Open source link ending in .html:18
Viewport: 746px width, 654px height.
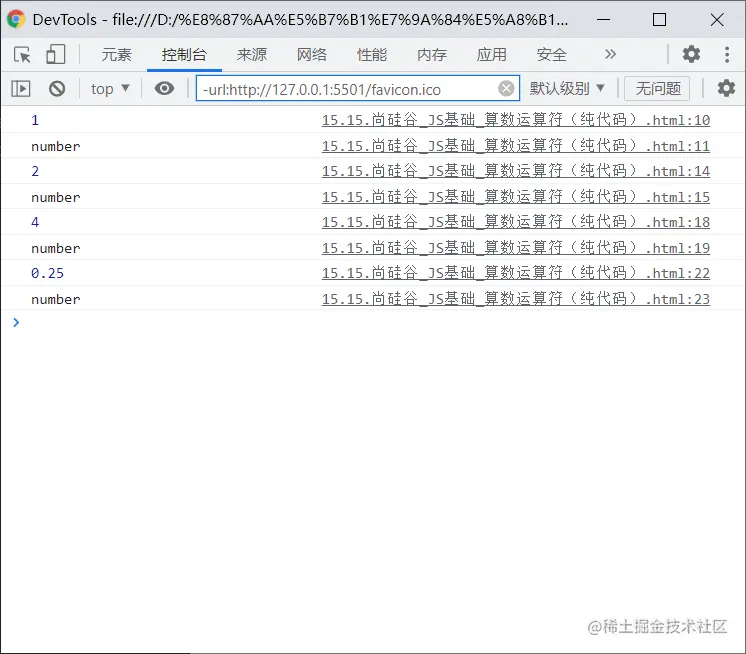click(516, 222)
